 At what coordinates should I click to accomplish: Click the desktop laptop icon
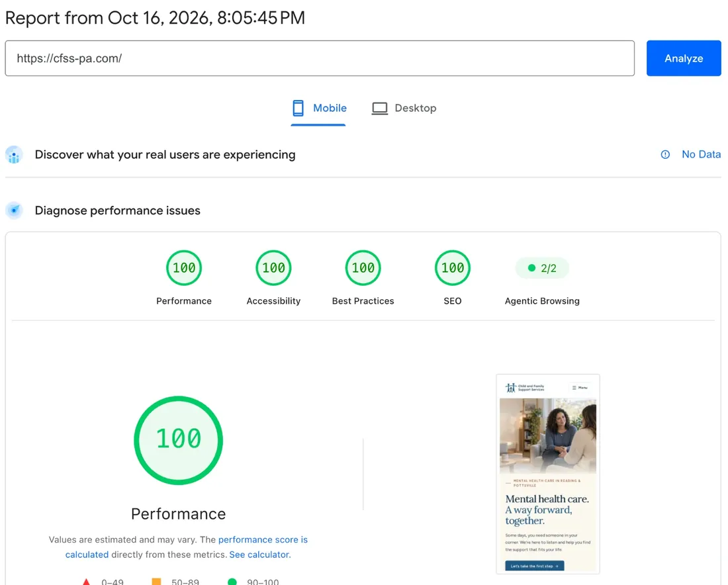click(379, 108)
